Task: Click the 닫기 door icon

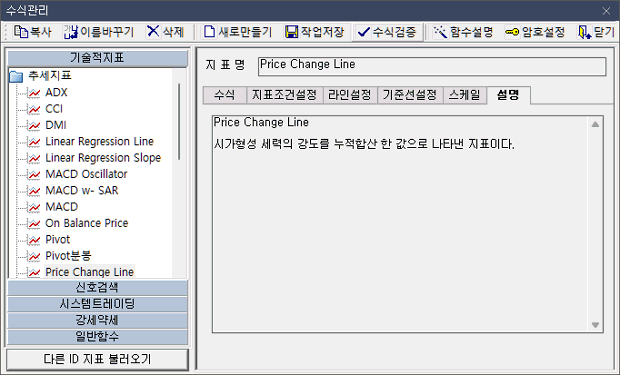Action: coord(584,32)
